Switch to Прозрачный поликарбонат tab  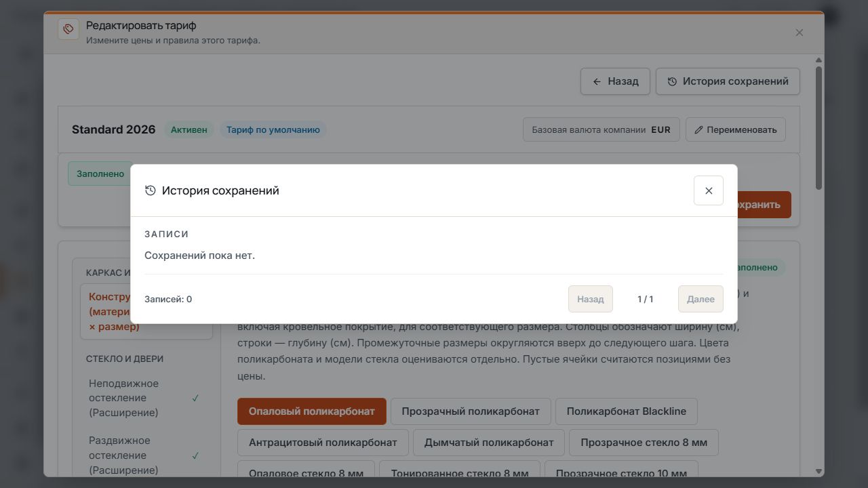[471, 411]
